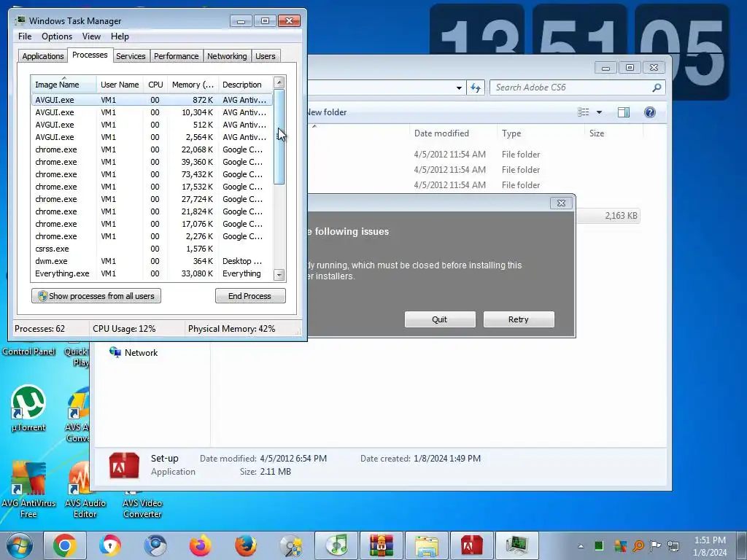Open the AVS Audio Editor desktop shortcut
The width and height of the screenshot is (747, 560).
pyautogui.click(x=85, y=489)
